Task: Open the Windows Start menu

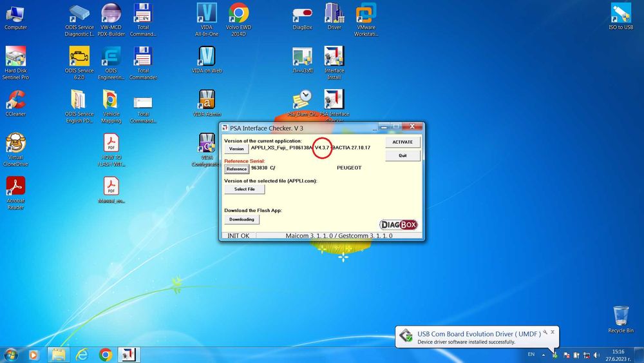Action: (11, 355)
